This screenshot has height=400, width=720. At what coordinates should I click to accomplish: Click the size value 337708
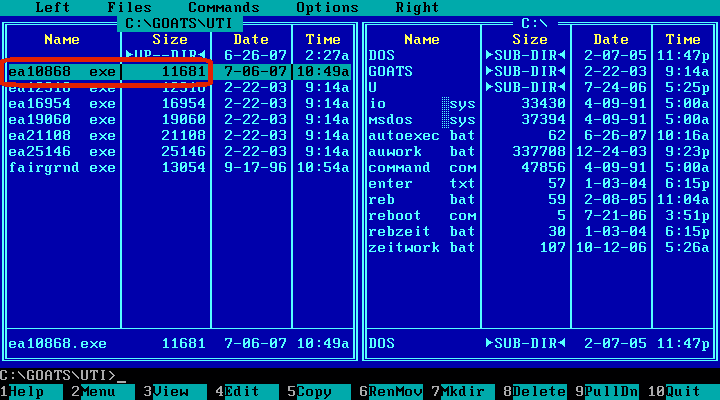pos(539,152)
